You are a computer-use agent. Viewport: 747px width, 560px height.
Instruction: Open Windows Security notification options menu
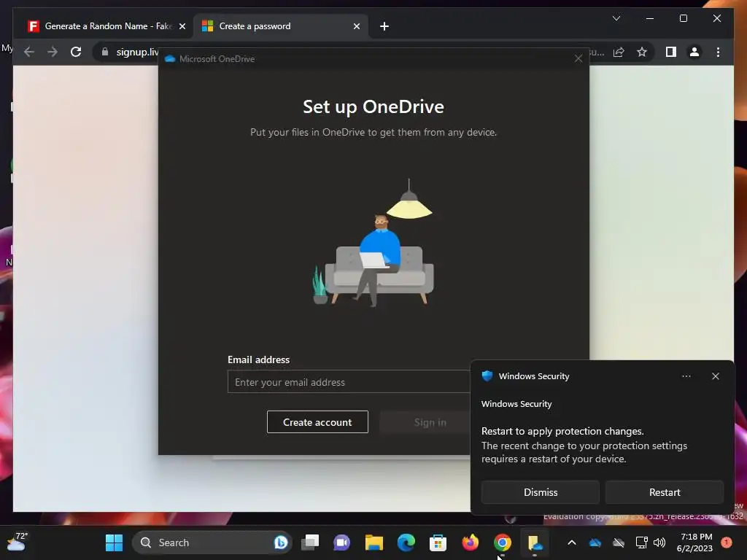686,376
